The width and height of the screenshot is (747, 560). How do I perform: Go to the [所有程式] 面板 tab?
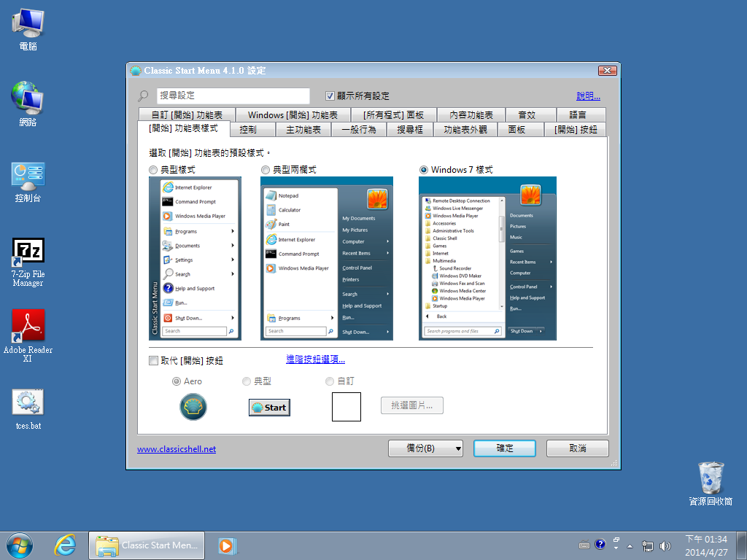(393, 114)
